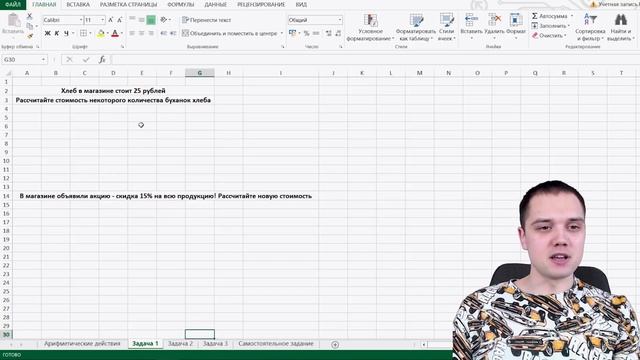
Task: Open the Задача 2 sheet tab
Action: [x=180, y=344]
